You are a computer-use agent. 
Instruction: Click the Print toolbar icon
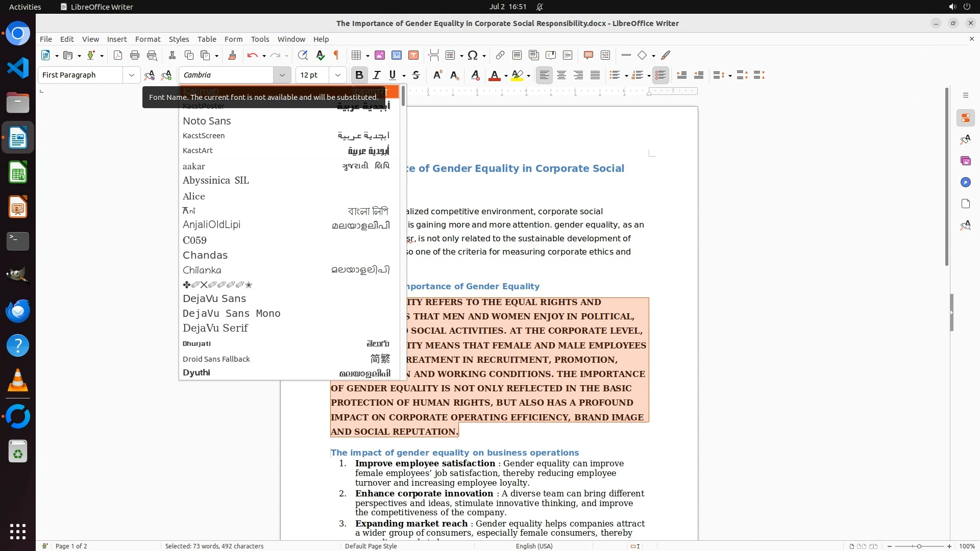click(x=135, y=55)
